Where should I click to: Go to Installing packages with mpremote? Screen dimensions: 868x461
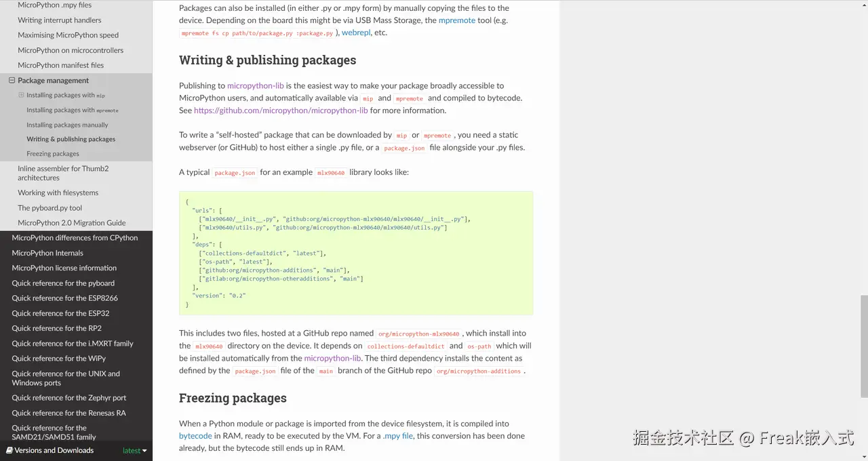(x=73, y=110)
